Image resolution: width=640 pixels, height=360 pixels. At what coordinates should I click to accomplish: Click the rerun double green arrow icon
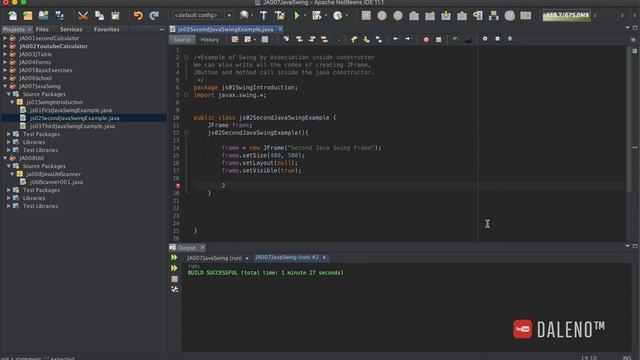pyautogui.click(x=174, y=258)
